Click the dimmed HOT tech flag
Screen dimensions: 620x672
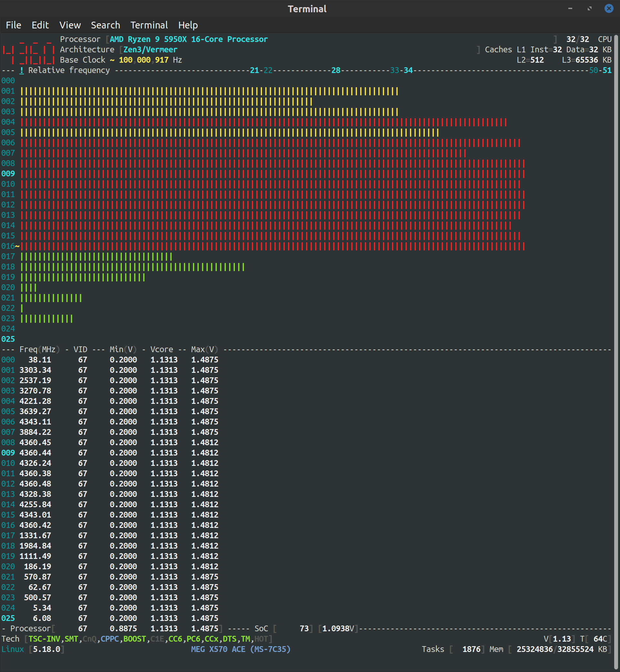point(261,639)
